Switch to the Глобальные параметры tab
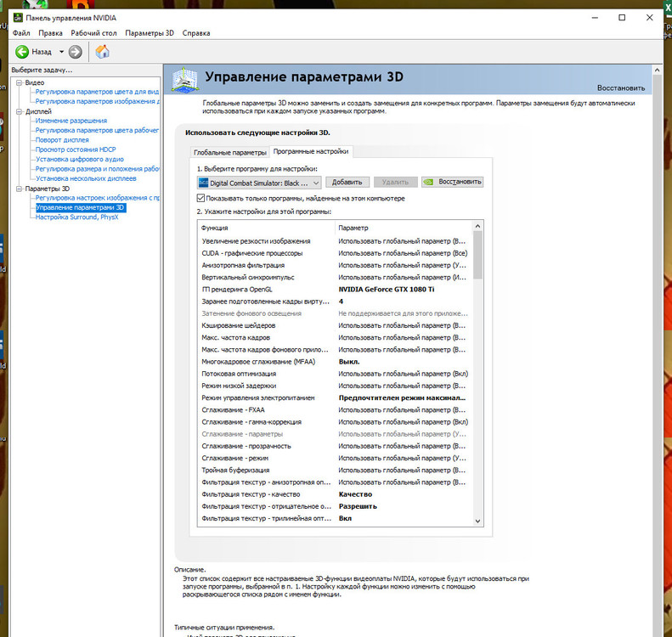This screenshot has width=672, height=637. (x=229, y=152)
